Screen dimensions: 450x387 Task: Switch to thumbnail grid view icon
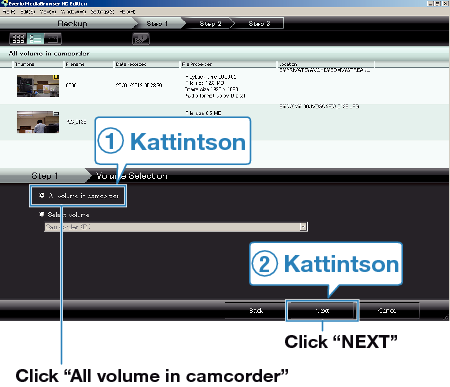click(18, 39)
